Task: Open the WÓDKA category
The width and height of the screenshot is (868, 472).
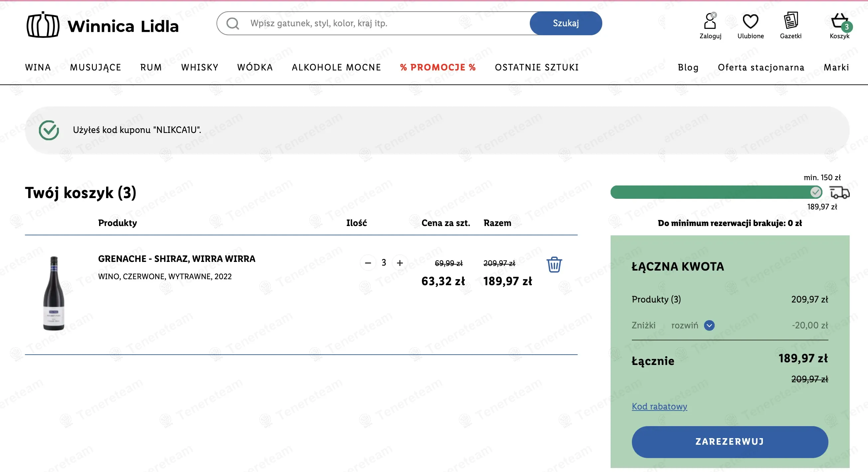Action: [255, 67]
